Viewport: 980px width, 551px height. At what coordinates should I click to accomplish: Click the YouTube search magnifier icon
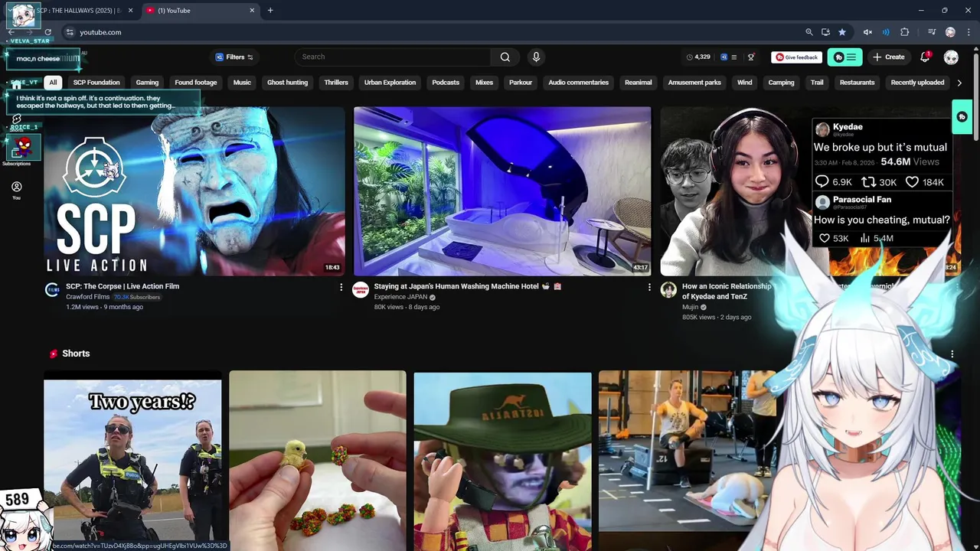pyautogui.click(x=505, y=57)
